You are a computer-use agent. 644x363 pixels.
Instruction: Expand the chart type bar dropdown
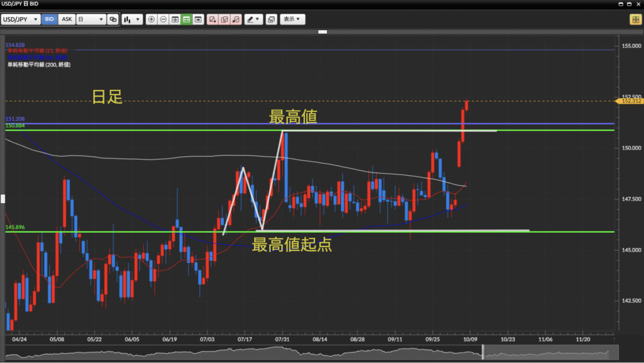point(131,20)
